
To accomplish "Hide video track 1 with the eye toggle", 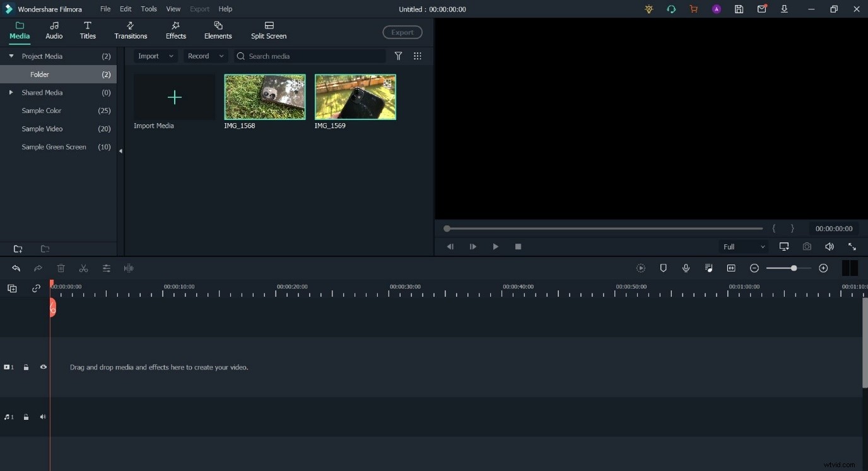I will (x=43, y=367).
